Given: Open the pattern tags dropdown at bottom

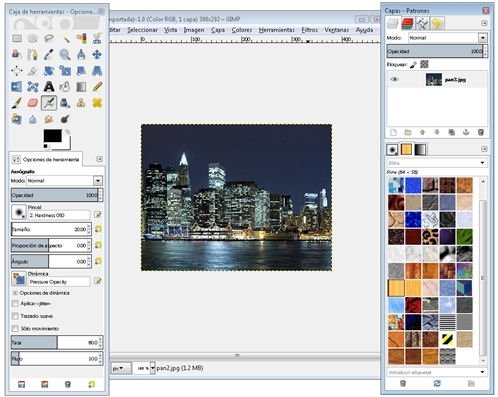Looking at the screenshot, I should click(x=482, y=372).
